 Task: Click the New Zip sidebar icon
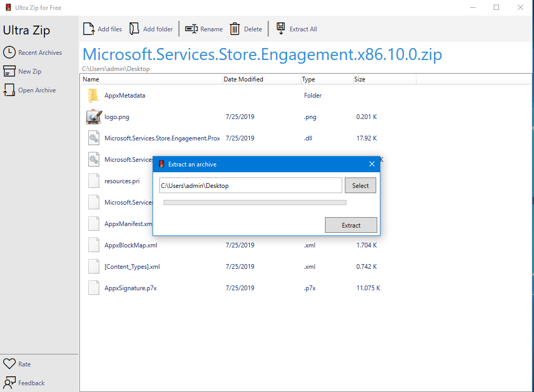tap(9, 71)
